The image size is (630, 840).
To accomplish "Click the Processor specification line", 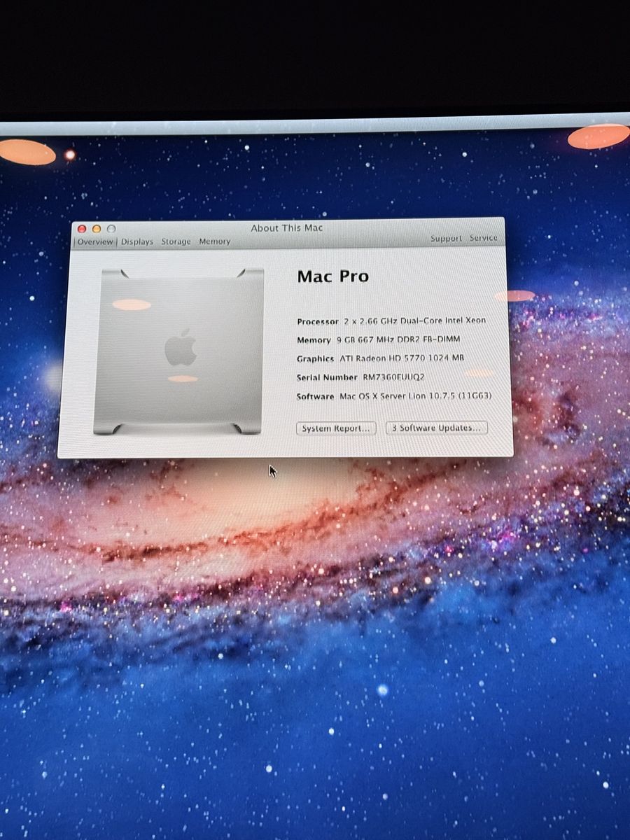I will pos(391,321).
